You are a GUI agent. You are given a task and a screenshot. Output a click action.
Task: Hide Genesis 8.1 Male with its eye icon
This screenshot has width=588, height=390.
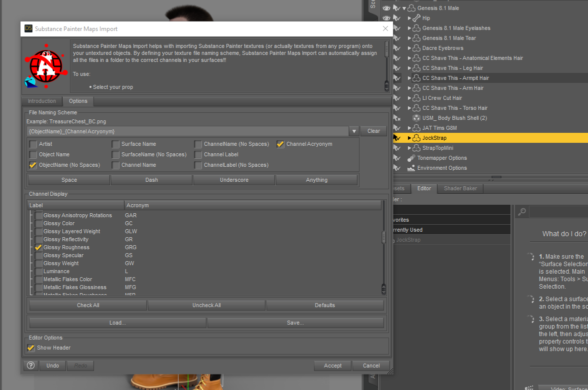(386, 8)
